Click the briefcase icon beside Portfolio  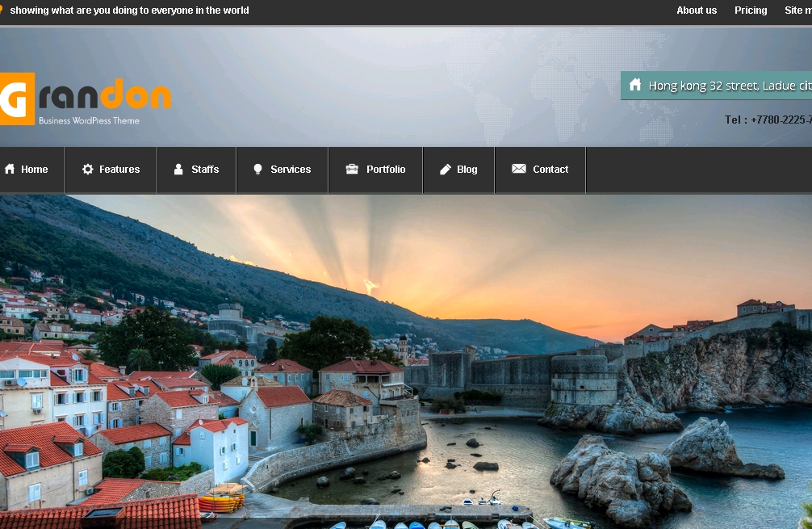click(x=352, y=169)
